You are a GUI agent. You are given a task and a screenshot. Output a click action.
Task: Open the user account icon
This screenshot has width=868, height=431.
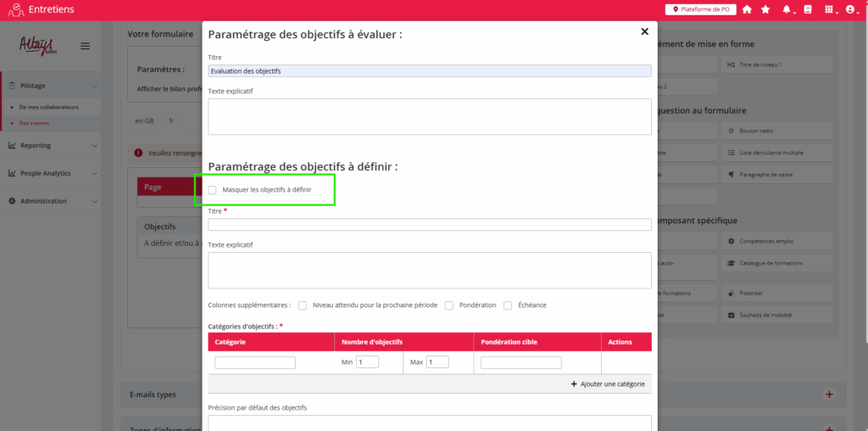pyautogui.click(x=850, y=9)
